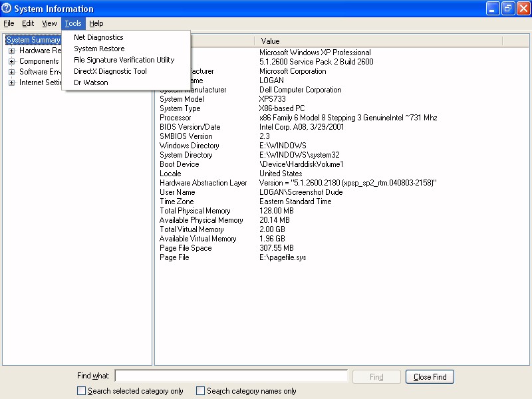Image resolution: width=532 pixels, height=399 pixels.
Task: Click the Total Virtual Memory item
Action: point(192,229)
